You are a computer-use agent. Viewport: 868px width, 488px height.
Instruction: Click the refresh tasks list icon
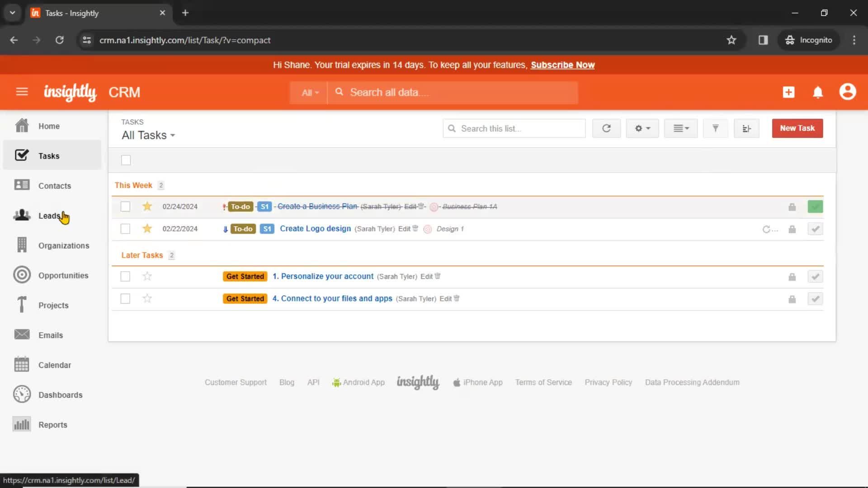click(606, 128)
